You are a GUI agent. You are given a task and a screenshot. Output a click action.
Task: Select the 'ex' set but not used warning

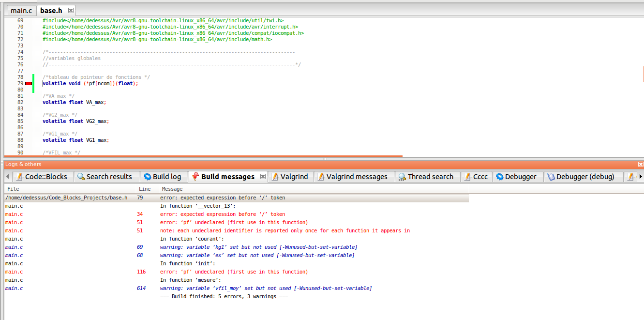tap(237, 255)
